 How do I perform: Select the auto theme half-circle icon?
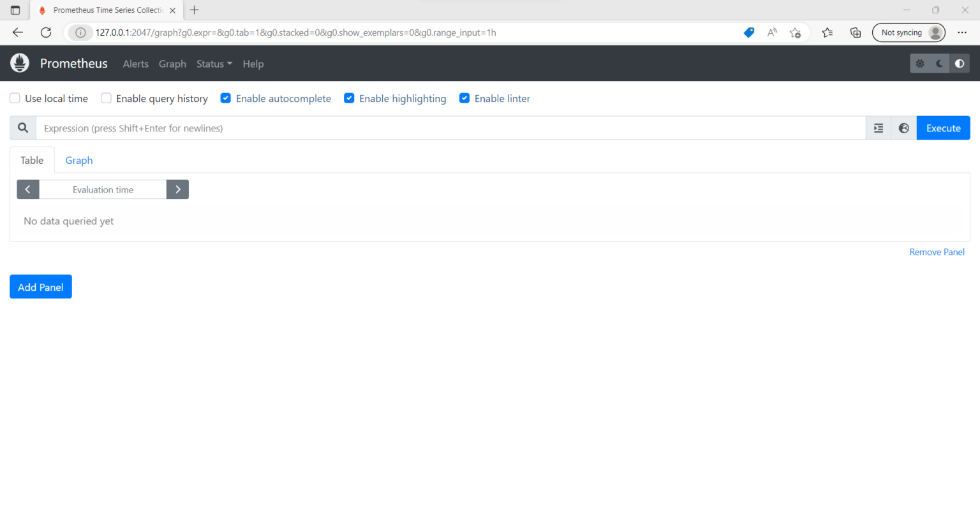[x=960, y=63]
